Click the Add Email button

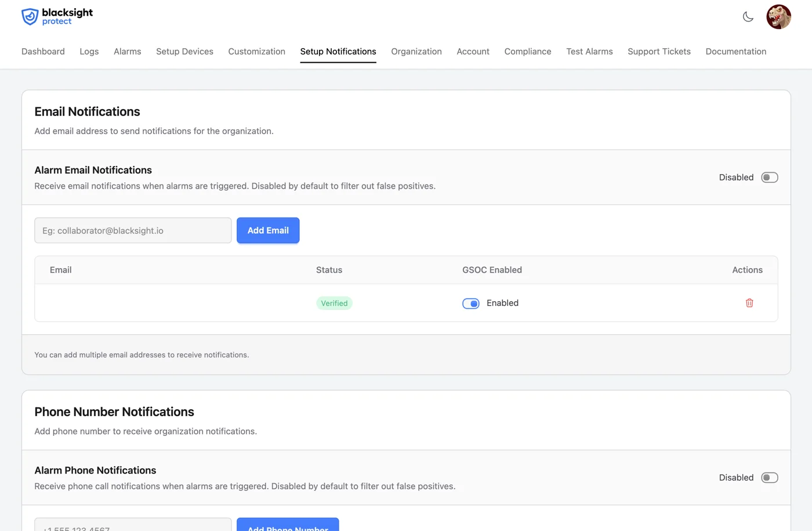coord(267,230)
